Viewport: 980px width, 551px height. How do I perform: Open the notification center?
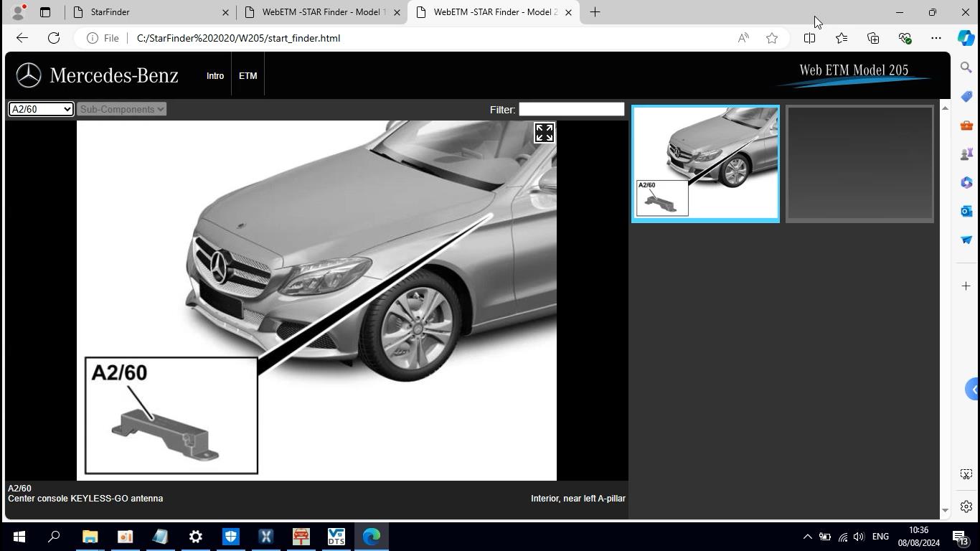pyautogui.click(x=961, y=537)
